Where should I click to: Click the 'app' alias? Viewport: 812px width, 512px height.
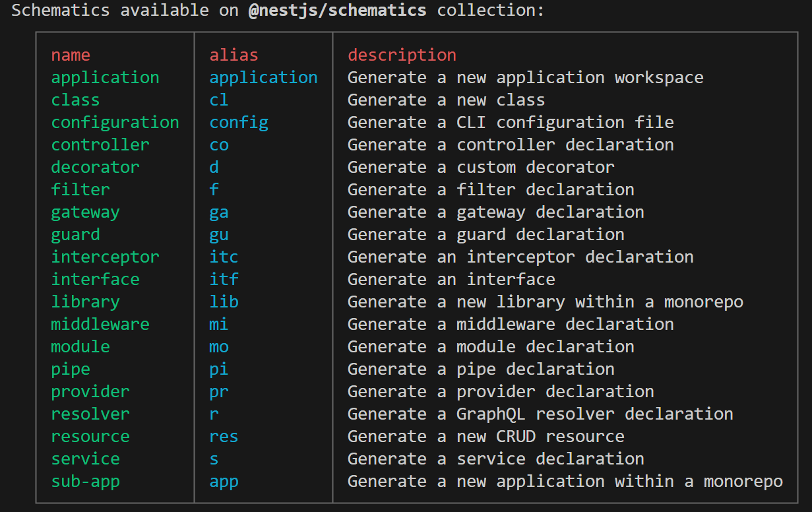(x=224, y=482)
